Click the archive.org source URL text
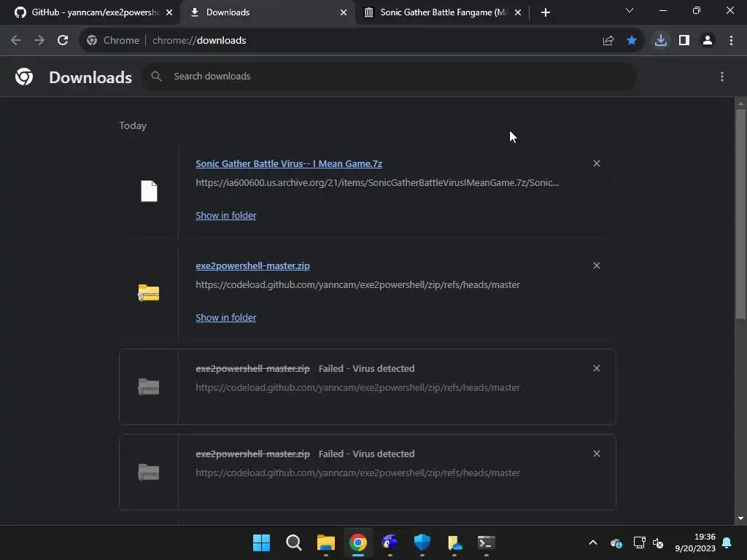 click(x=377, y=182)
